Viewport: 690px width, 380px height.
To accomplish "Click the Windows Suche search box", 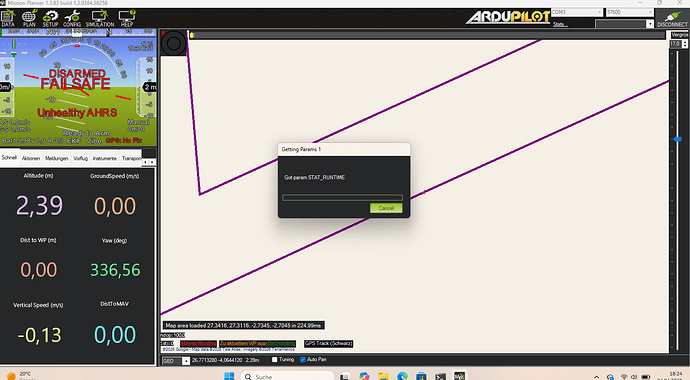I will click(x=287, y=376).
